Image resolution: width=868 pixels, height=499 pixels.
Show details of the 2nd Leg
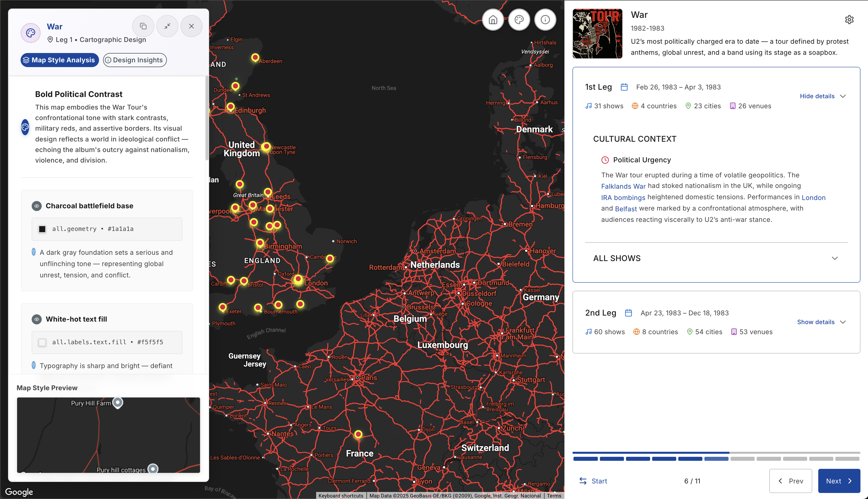click(x=821, y=322)
